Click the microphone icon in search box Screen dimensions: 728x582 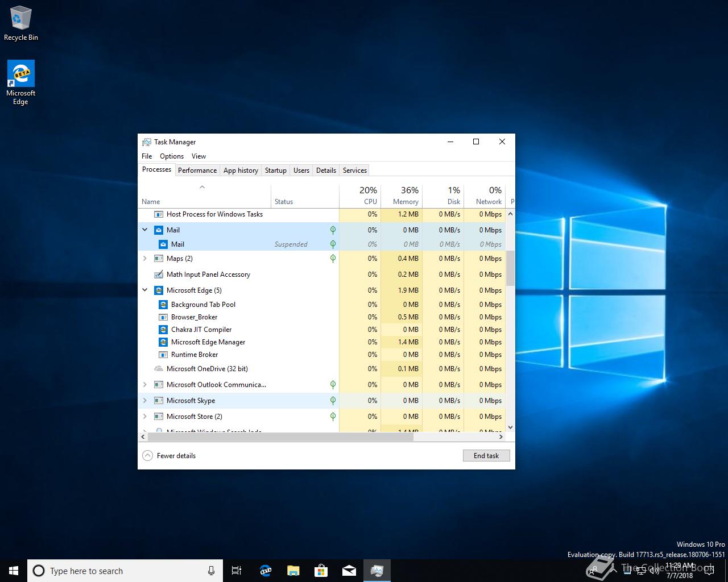click(x=211, y=571)
